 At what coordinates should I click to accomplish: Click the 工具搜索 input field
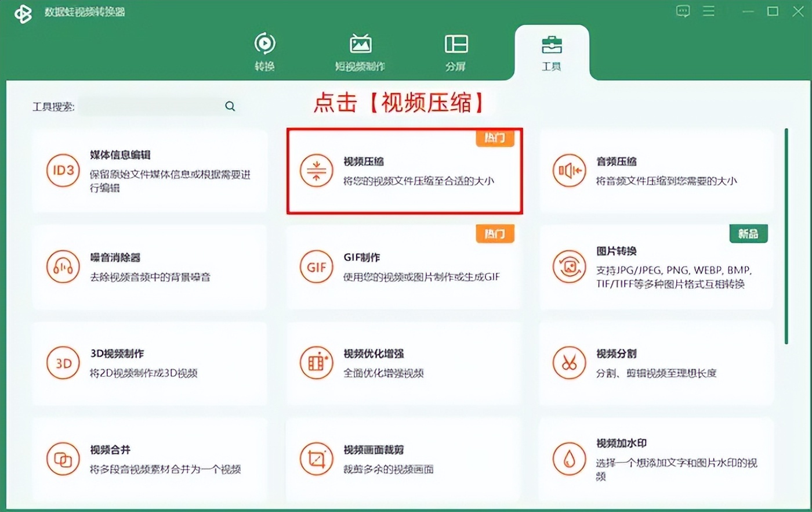tap(151, 106)
